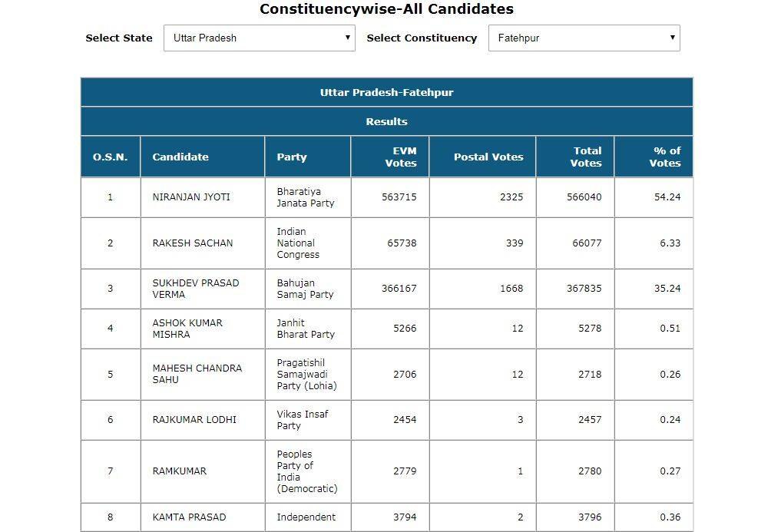Image resolution: width=781 pixels, height=532 pixels.
Task: Click the Fatehpur dropdown arrow
Action: 672,38
